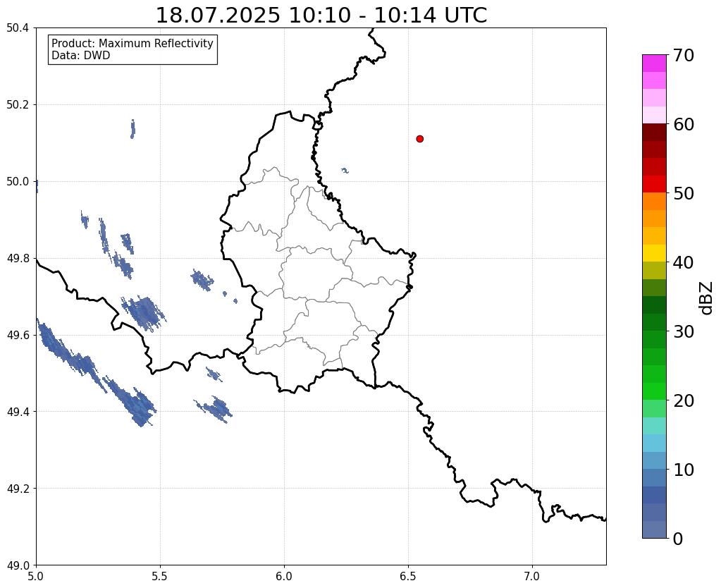Click the latitude axis label 49.4
This screenshot has height=588, width=721.
[x=18, y=412]
